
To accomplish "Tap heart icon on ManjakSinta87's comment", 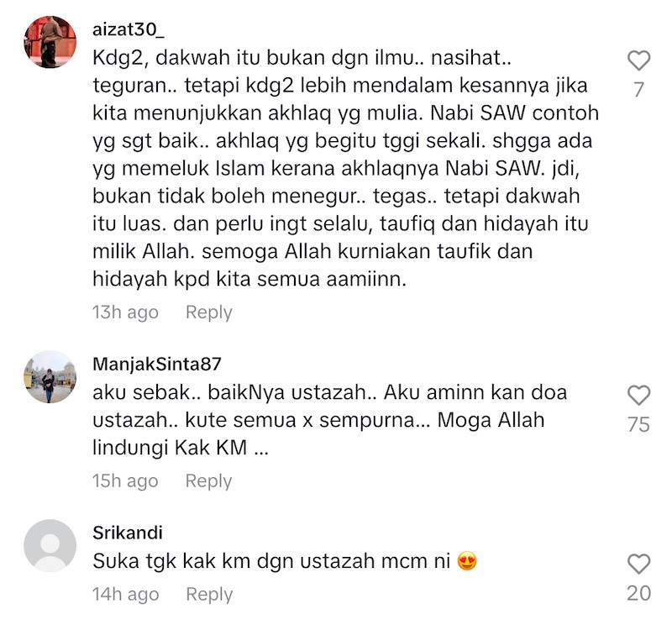I will point(639,395).
